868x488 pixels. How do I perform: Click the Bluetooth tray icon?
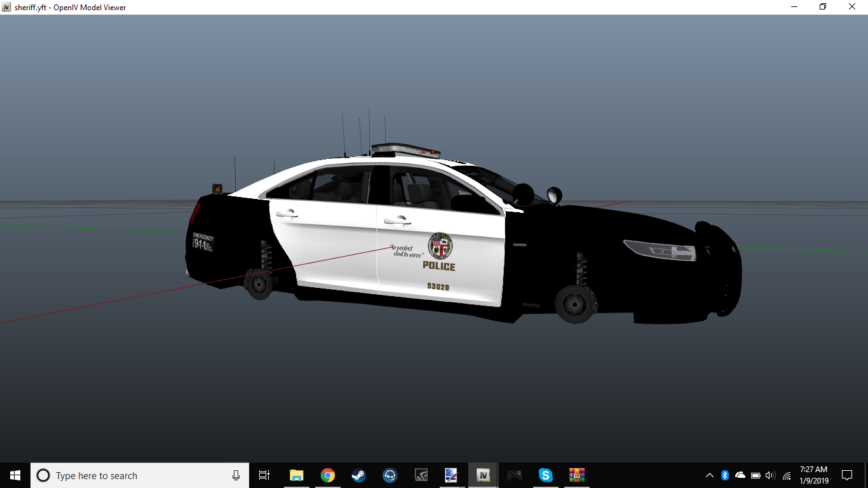click(725, 475)
